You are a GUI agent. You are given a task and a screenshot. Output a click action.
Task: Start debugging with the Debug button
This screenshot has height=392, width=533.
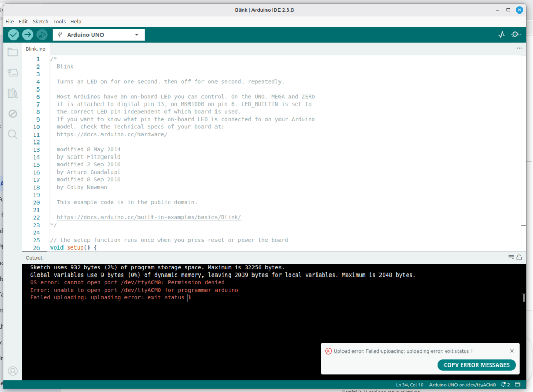click(42, 35)
